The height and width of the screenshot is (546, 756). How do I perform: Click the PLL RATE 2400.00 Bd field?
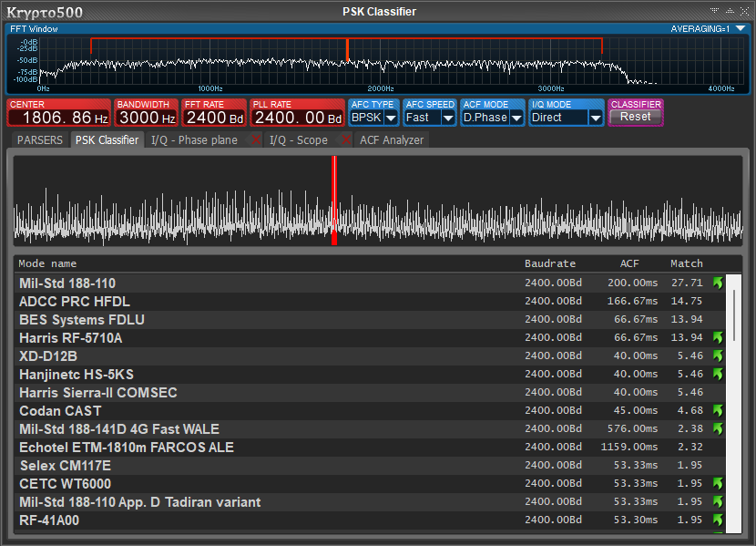297,118
